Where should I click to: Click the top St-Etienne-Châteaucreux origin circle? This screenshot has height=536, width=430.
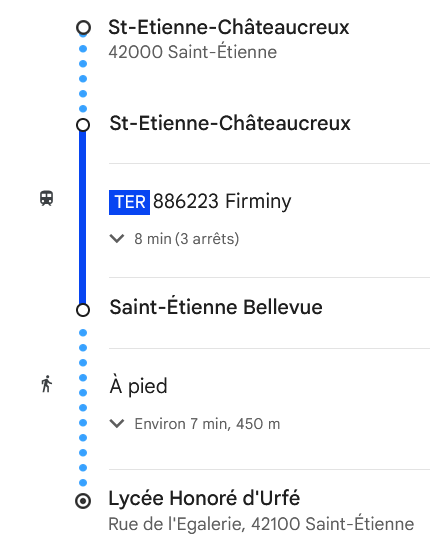click(x=83, y=27)
